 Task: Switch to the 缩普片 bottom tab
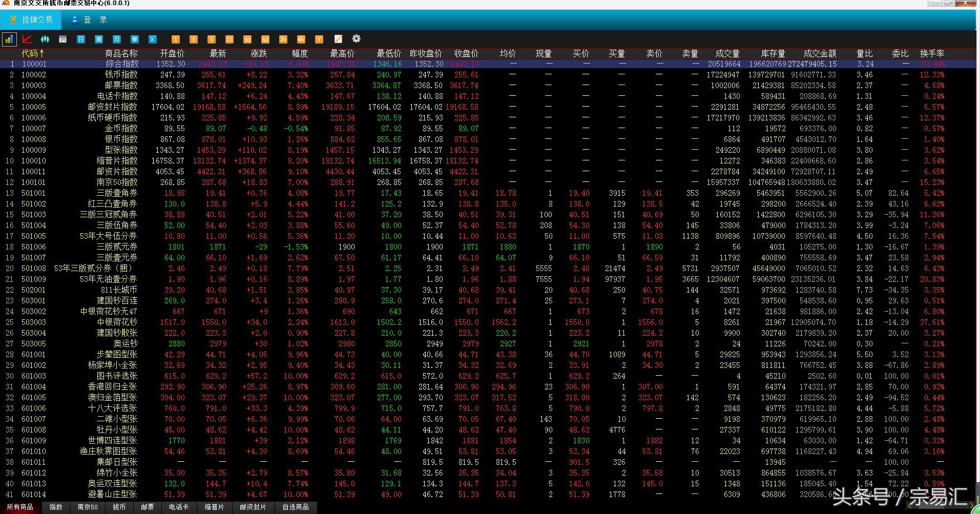215,507
